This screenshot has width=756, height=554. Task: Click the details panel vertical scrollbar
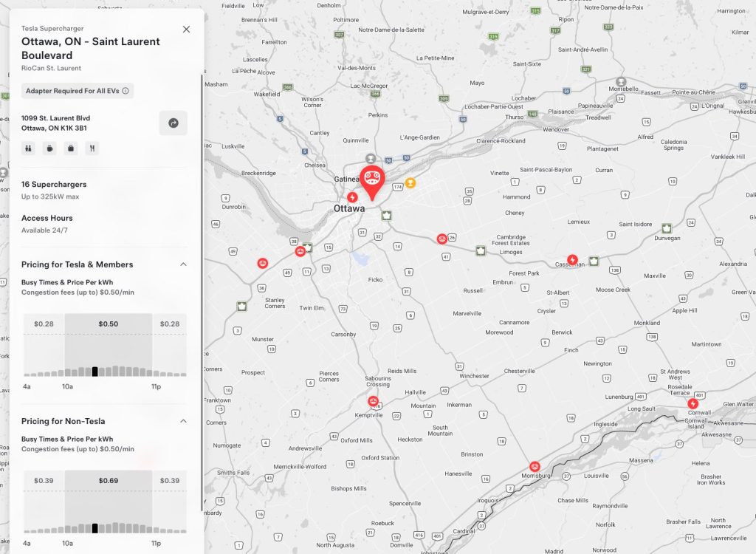tap(202, 292)
